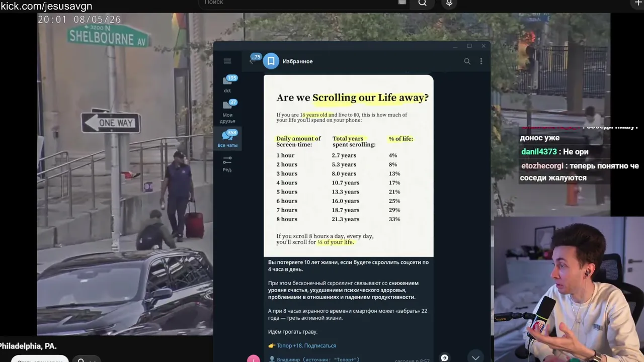Select the Philadelphia, PA. location caption
Viewport: 644px width, 362px height.
pyautogui.click(x=28, y=346)
